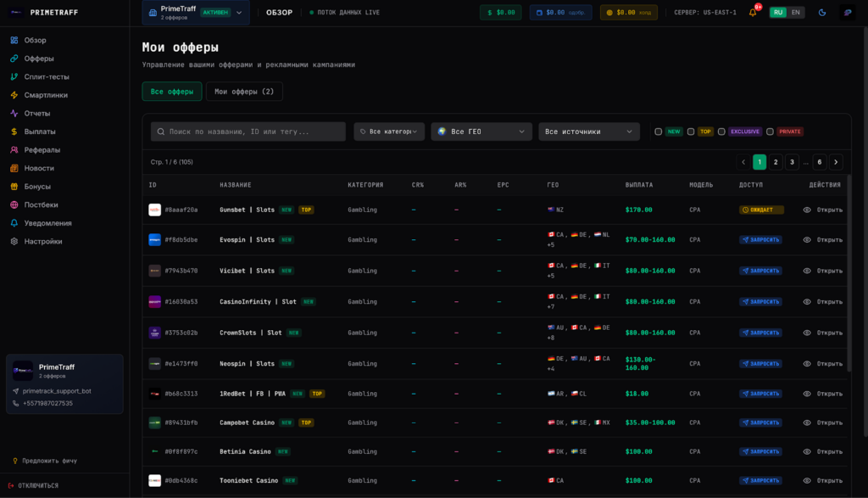Click the Evospin offer logo thumbnail
The height and width of the screenshot is (498, 868).
(154, 240)
